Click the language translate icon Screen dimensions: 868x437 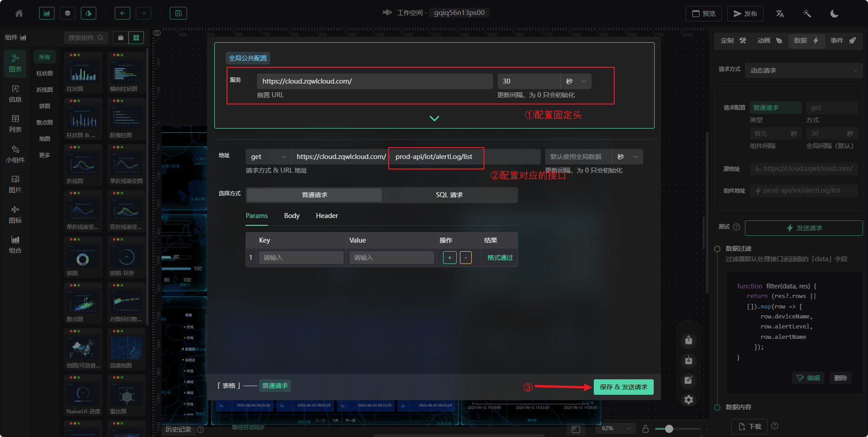(780, 14)
